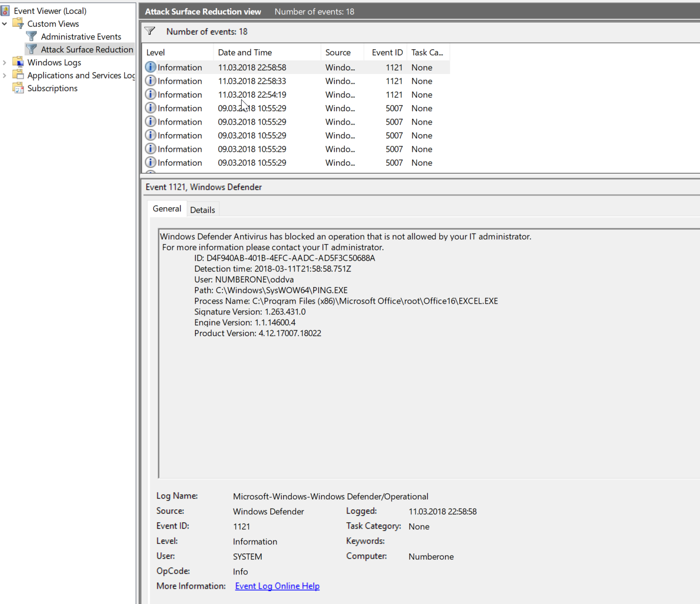Open the Event Log Online Help link
Screen dimensions: 700x604
pyautogui.click(x=277, y=586)
